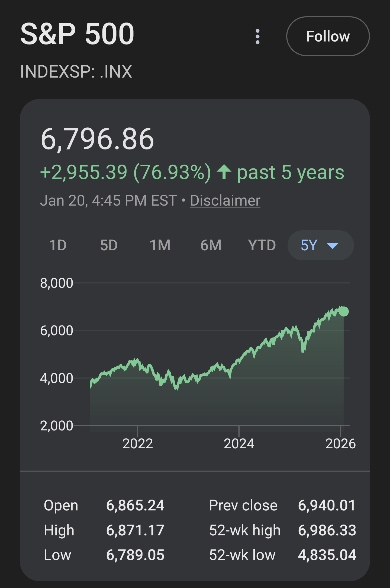
Task: Tap the 52-wk low value 4,835.04
Action: pos(327,555)
